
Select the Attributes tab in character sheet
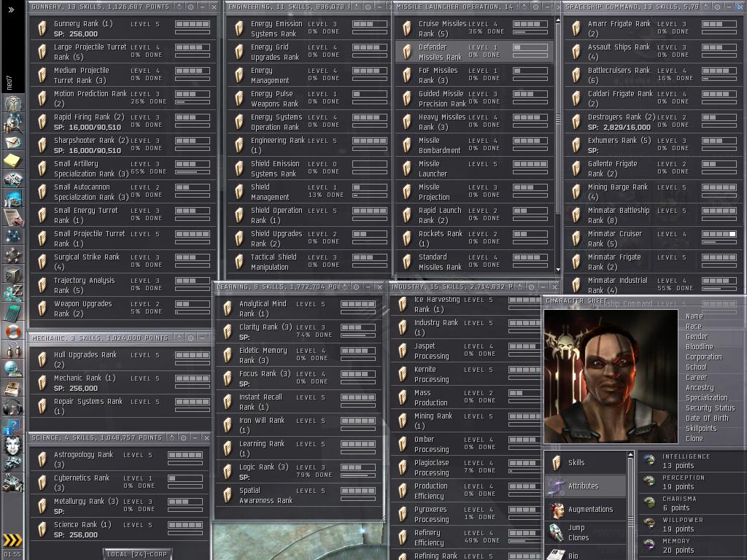586,486
